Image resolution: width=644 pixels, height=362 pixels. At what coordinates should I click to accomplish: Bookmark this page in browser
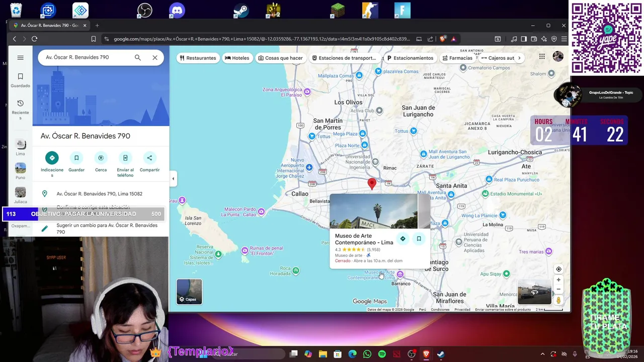click(x=94, y=39)
